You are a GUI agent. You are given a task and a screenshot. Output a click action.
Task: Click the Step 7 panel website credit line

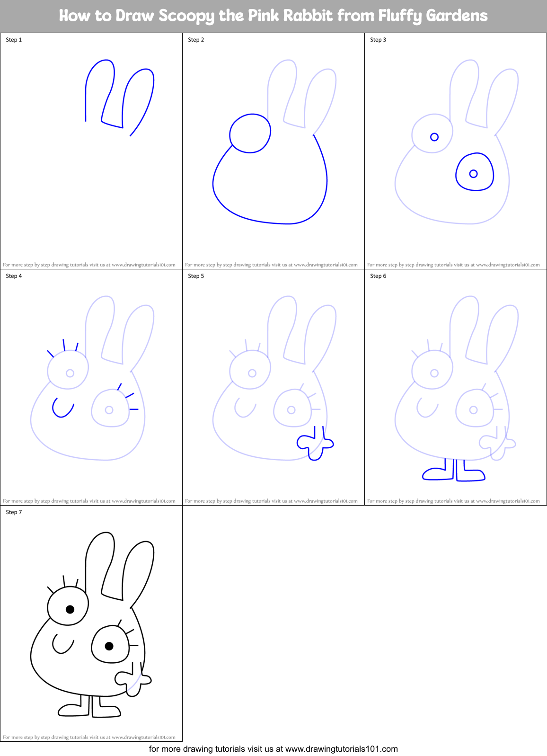pos(89,737)
